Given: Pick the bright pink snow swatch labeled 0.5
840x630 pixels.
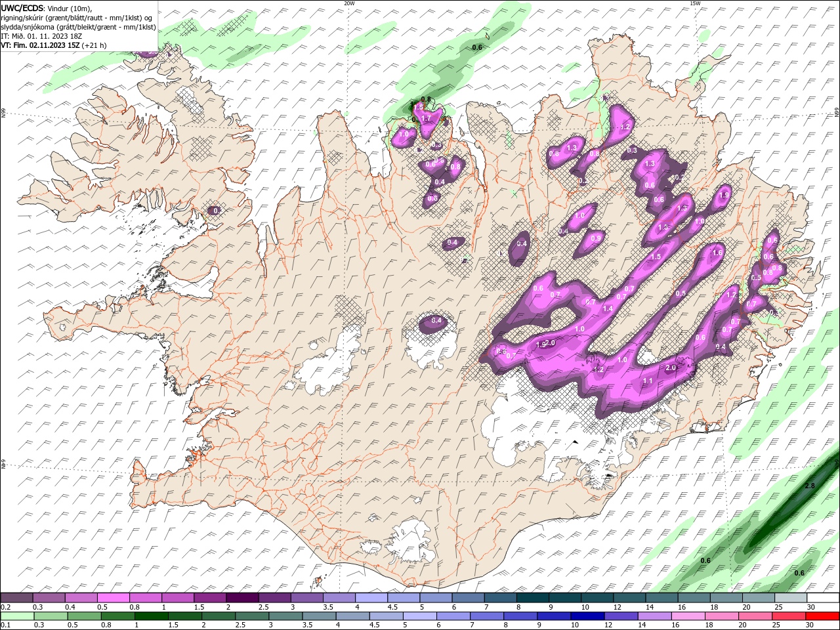Looking at the screenshot, I should (x=113, y=598).
